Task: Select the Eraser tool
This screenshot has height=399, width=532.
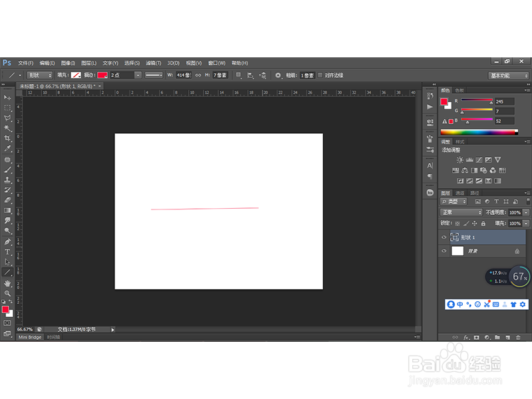Action: [7, 200]
